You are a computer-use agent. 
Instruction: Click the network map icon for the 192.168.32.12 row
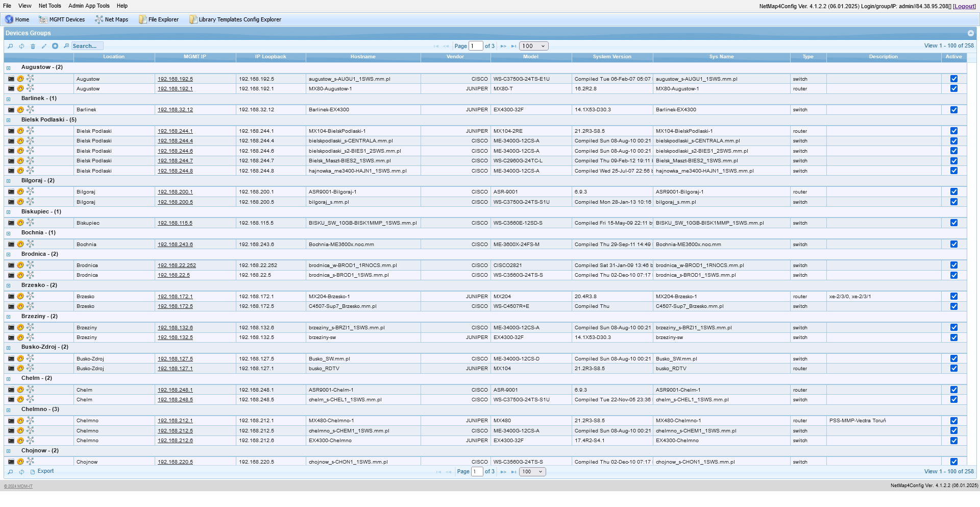pos(30,110)
